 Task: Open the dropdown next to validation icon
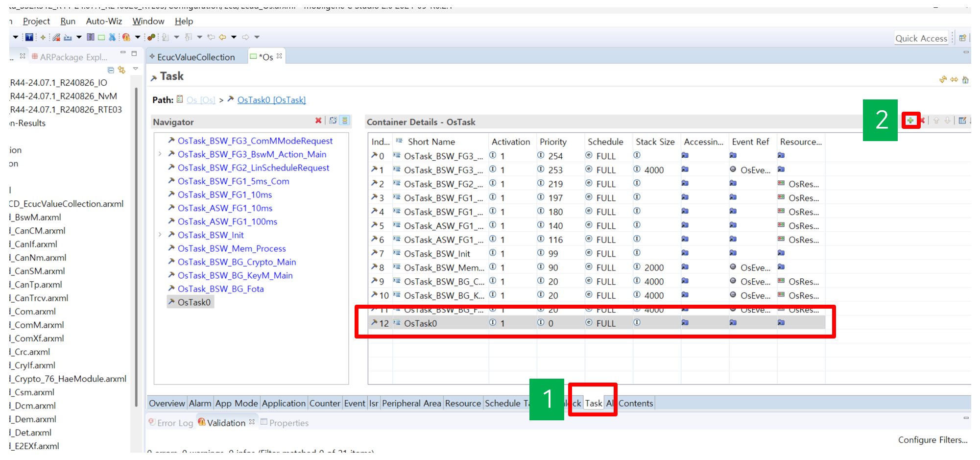[x=138, y=37]
